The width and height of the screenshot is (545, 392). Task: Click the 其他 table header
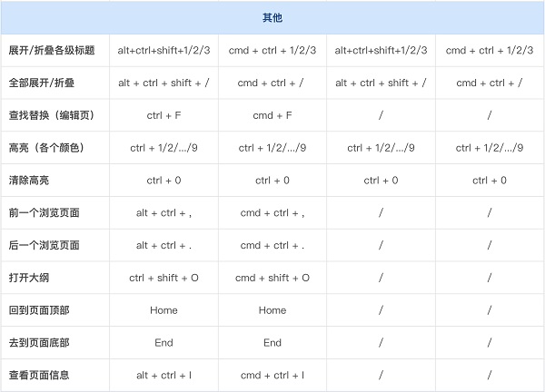[x=272, y=18]
